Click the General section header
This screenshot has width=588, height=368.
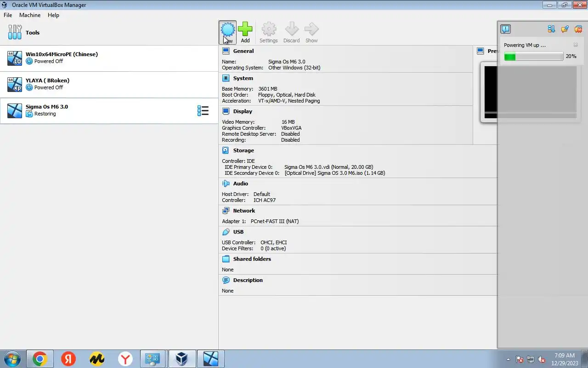(243, 51)
